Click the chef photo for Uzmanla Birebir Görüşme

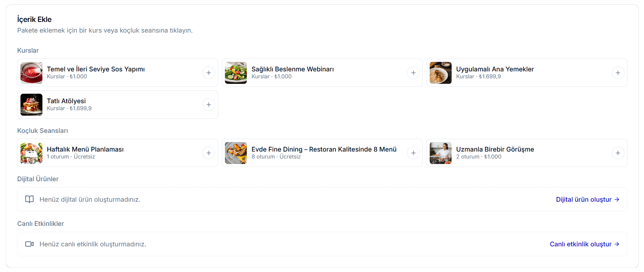[x=441, y=153]
